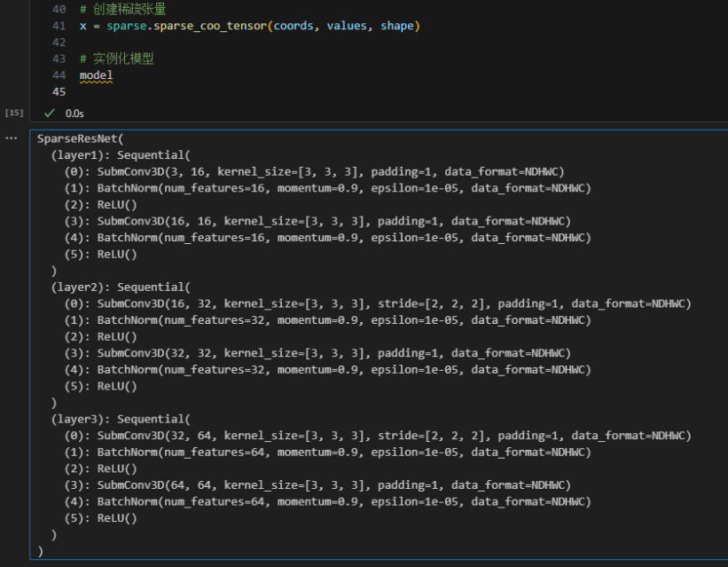This screenshot has height=567, width=728.
Task: Click the SubmConv3D(32, 32 output line
Action: (x=317, y=353)
